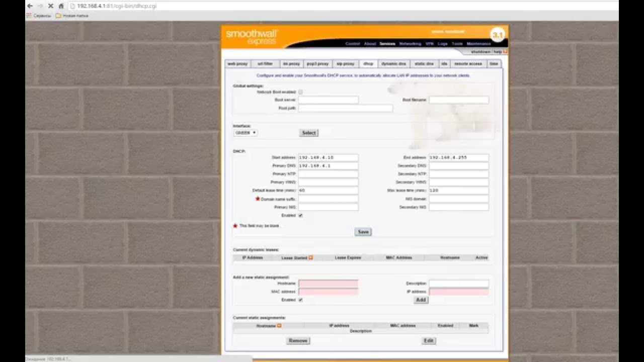Toggle Enabled checkbox for new static assignment
Image resolution: width=644 pixels, height=362 pixels.
tap(300, 300)
